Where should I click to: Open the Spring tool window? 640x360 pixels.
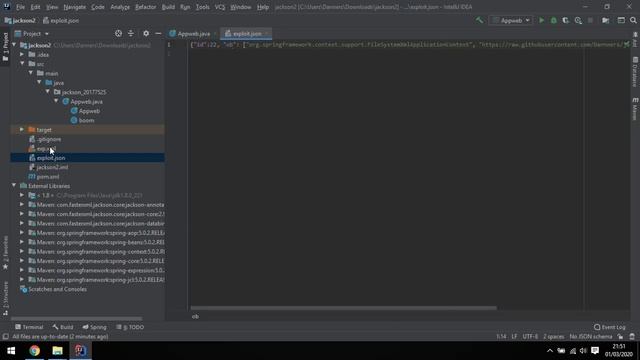click(95, 327)
